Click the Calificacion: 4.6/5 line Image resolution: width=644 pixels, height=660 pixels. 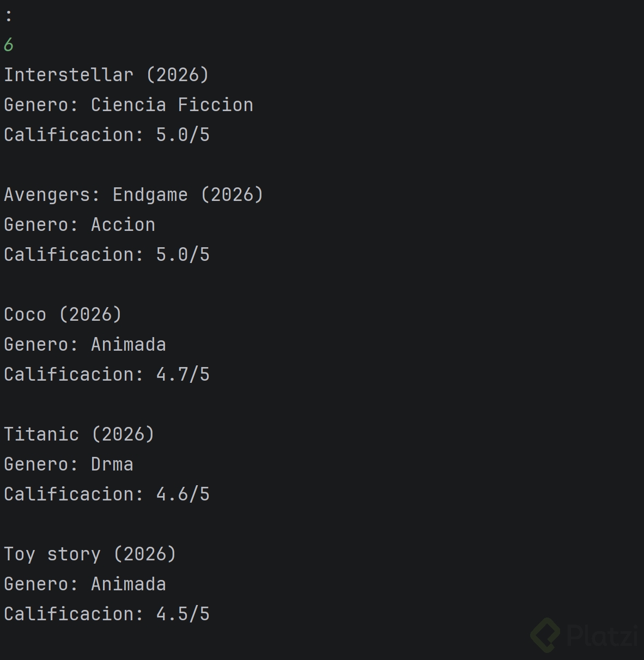pos(107,494)
